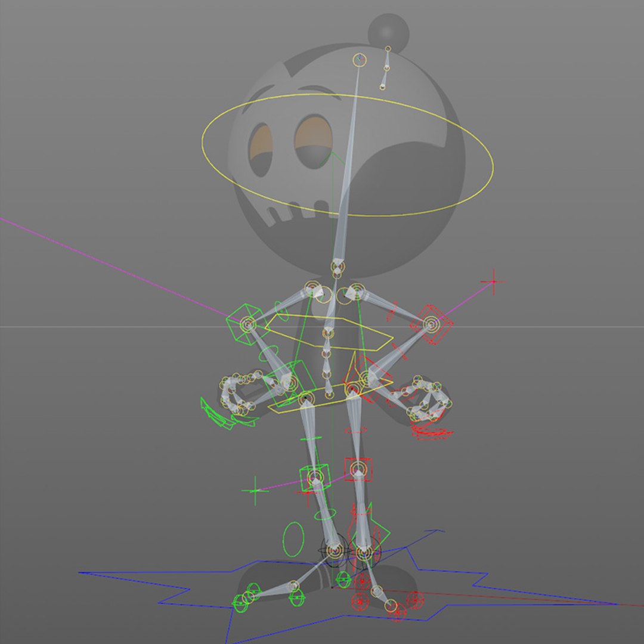Select the shoulder joint of the red-side arm
This screenshot has height=644, width=644.
(357, 291)
